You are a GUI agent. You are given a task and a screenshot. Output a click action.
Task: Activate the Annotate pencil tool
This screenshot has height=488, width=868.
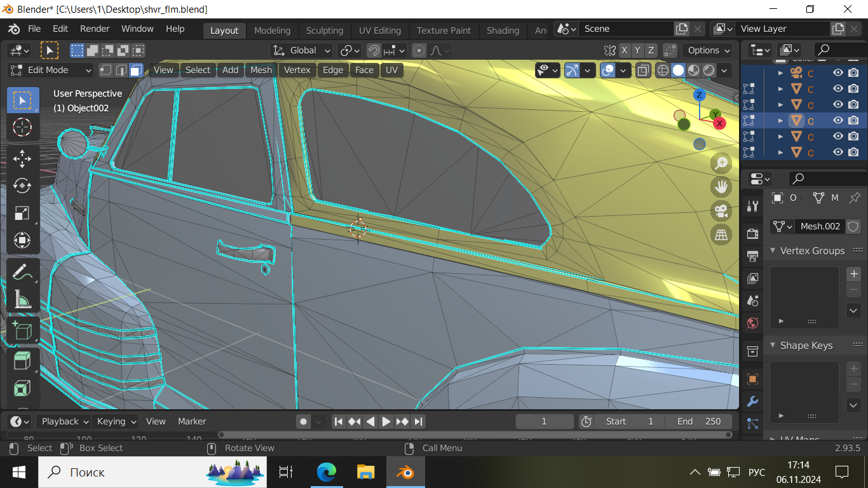tap(22, 272)
